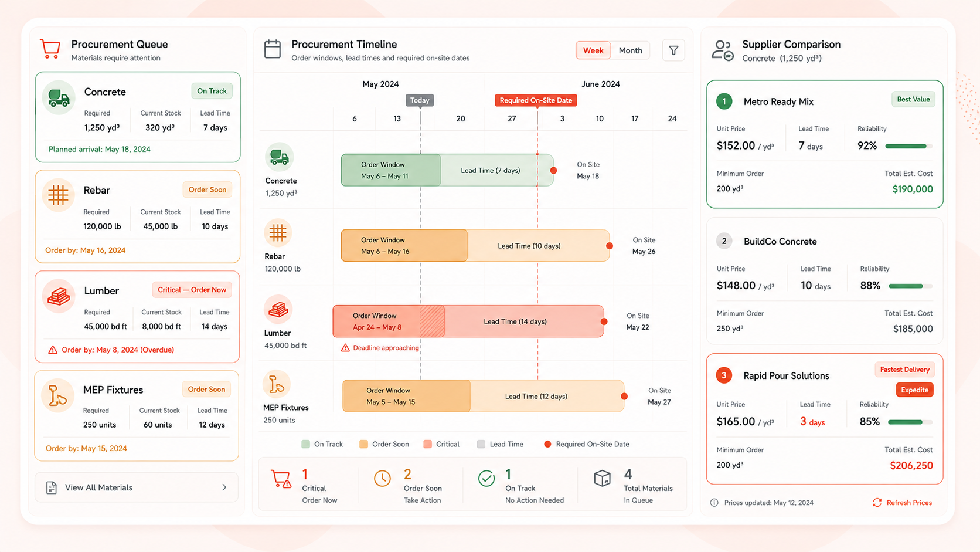Click the Deadline approaching warning icon
This screenshot has height=552, width=980.
point(345,348)
